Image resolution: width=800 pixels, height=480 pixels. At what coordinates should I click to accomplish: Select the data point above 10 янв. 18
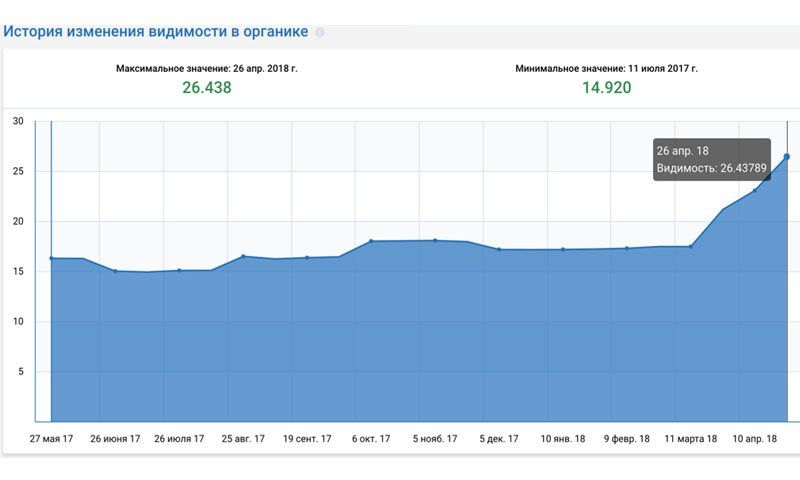563,249
